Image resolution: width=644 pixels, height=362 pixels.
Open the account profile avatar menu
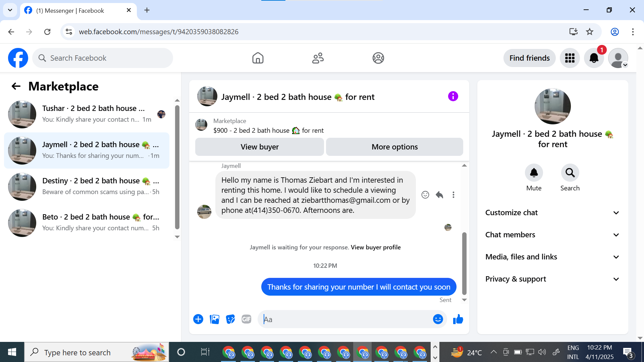[x=618, y=58]
